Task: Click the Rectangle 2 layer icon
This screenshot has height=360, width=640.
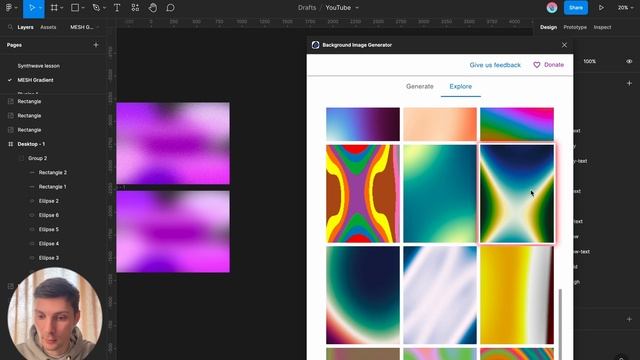Action: pos(32,172)
